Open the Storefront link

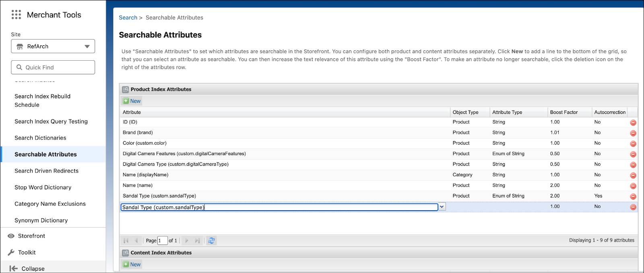31,236
